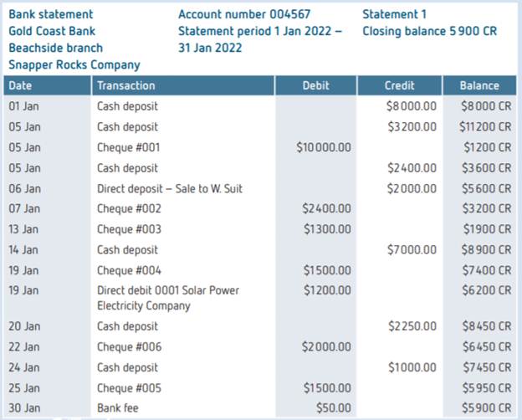Screen dimensions: 522x420
Task: Click the $10000.00 debit amount
Action: point(324,147)
